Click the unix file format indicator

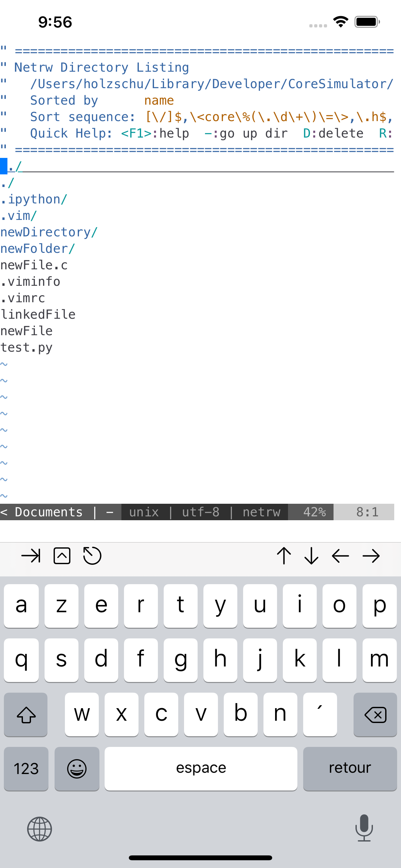click(x=144, y=512)
